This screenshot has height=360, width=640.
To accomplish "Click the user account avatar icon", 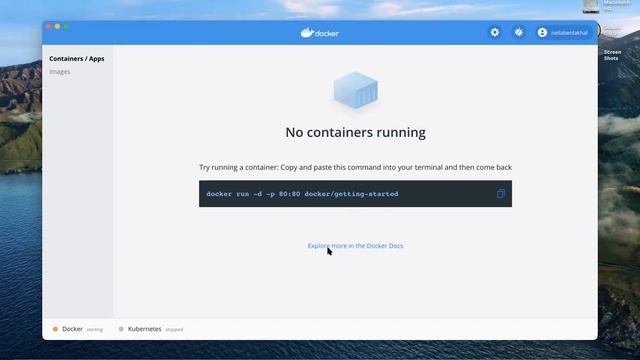I will point(542,33).
